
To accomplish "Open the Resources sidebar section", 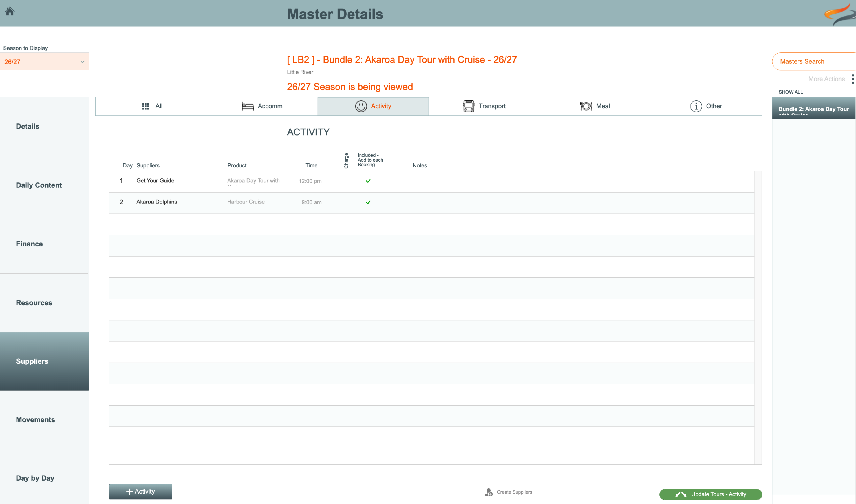I will [x=44, y=303].
